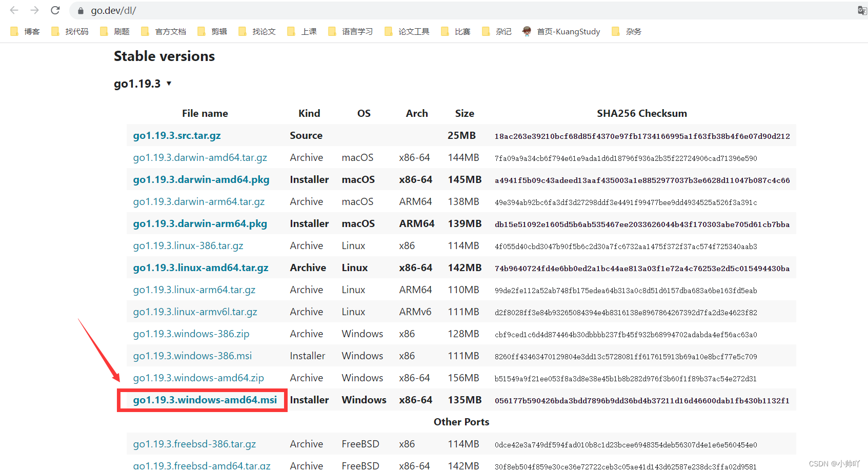Screen dimensions: 868x472
Task: Click ARMv6 arch in linux-armv6l row
Action: pos(415,312)
